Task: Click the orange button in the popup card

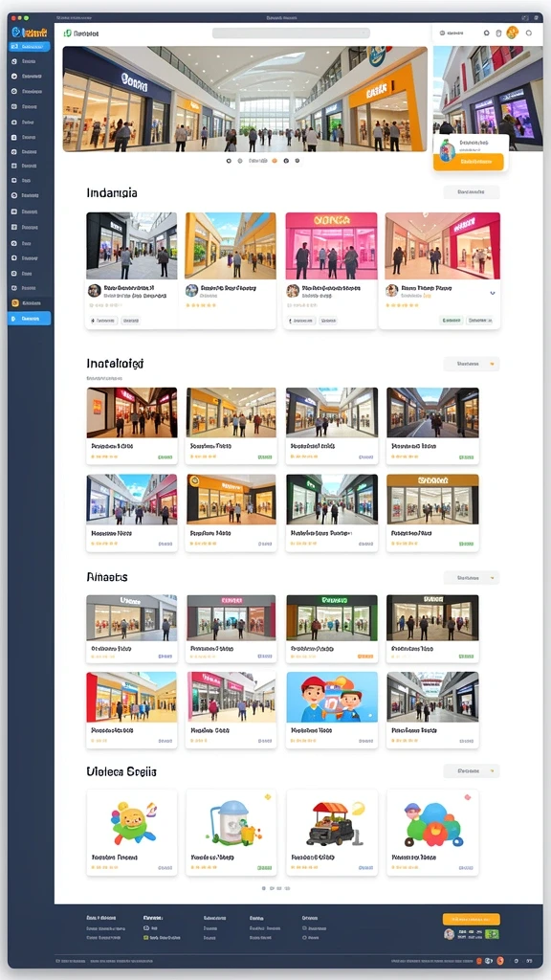Action: click(x=469, y=162)
